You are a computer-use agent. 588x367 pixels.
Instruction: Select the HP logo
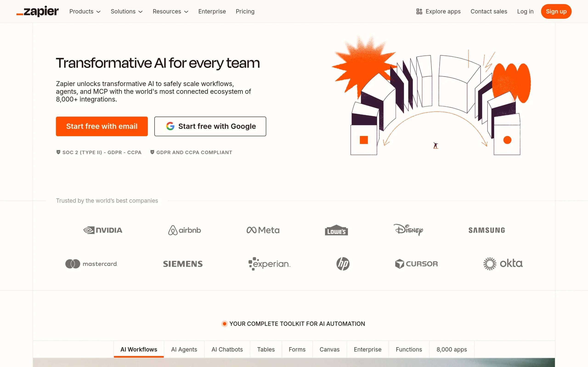coord(343,264)
